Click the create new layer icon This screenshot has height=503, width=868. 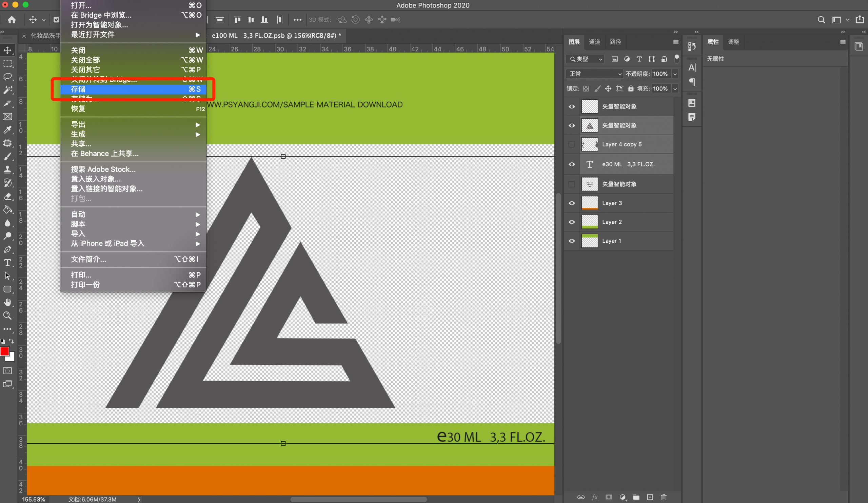650,497
